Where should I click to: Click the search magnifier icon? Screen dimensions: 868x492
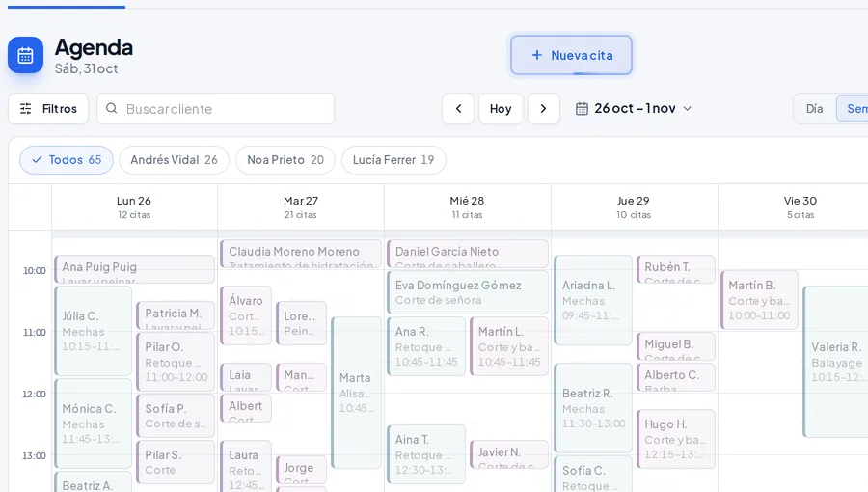[x=111, y=108]
